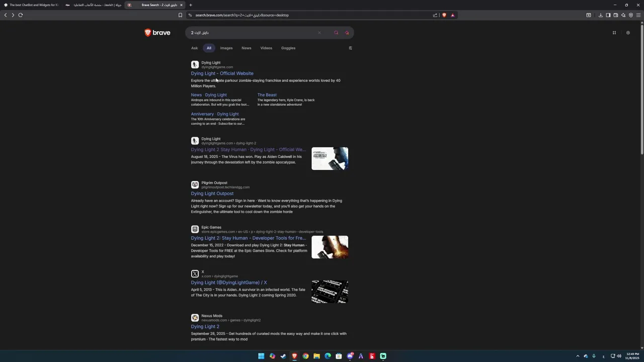Screen dimensions: 644x362
Task: Open Copilot from the taskbar
Action: click(272, 356)
